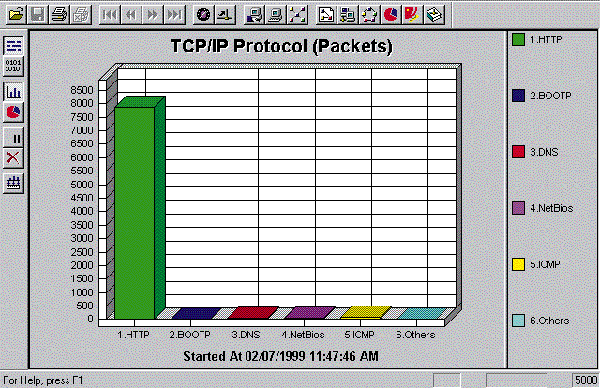
Task: Click the purple round capture icon in toolbar
Action: tap(203, 15)
